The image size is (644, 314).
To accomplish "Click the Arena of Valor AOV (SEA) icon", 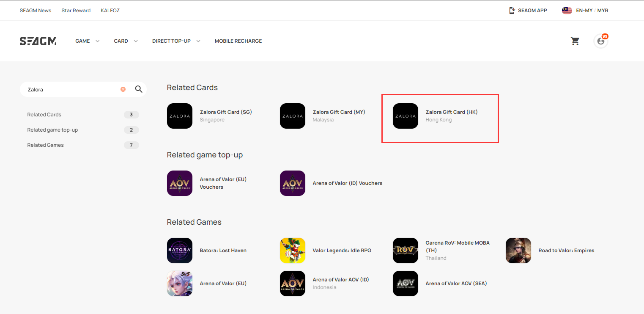I will [406, 284].
